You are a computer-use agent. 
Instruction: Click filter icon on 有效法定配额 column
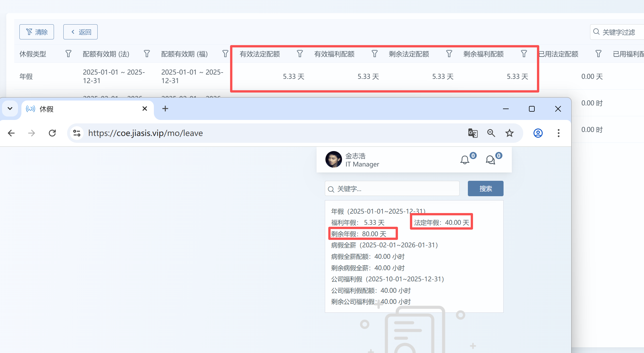click(x=300, y=54)
